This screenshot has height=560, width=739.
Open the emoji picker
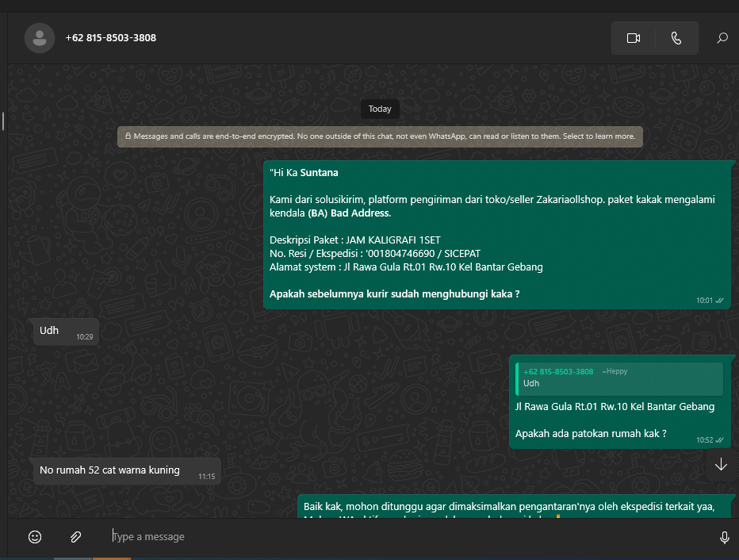(x=35, y=537)
